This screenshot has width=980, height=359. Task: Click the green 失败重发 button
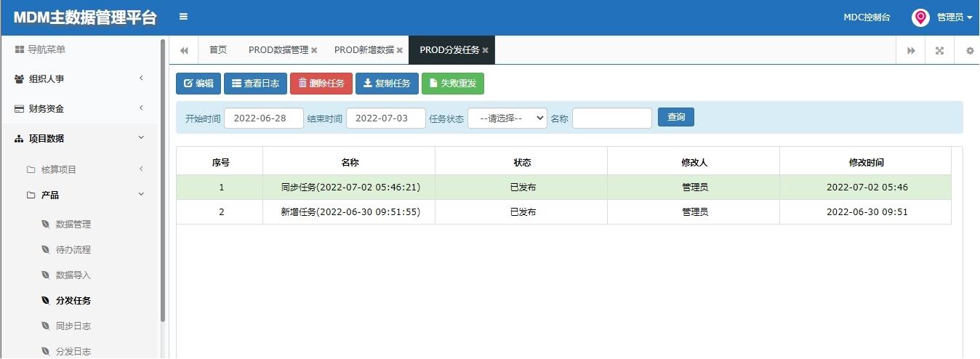tap(453, 84)
